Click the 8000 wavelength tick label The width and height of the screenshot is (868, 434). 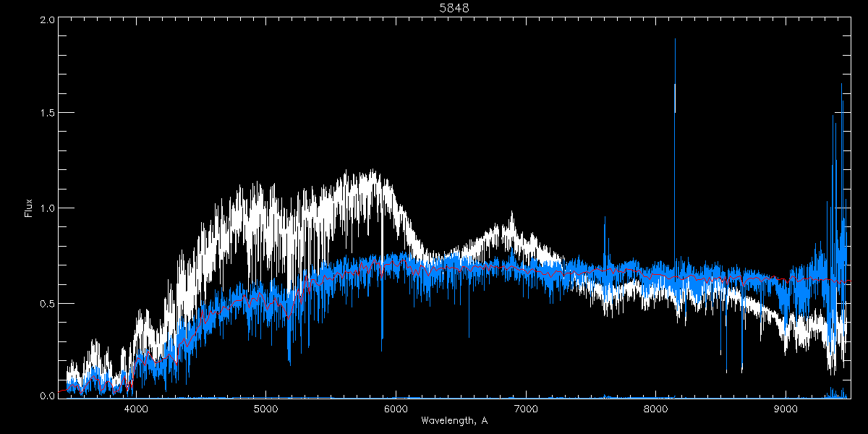coord(656,409)
